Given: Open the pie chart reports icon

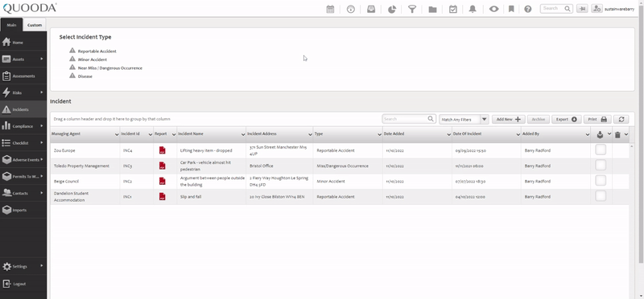Looking at the screenshot, I should [x=392, y=9].
